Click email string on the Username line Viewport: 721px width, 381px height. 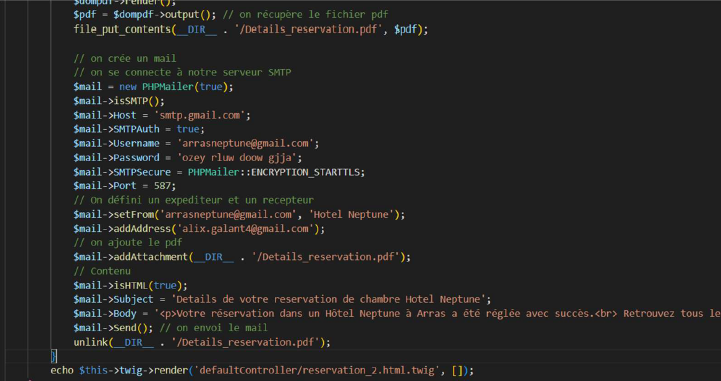click(x=245, y=143)
